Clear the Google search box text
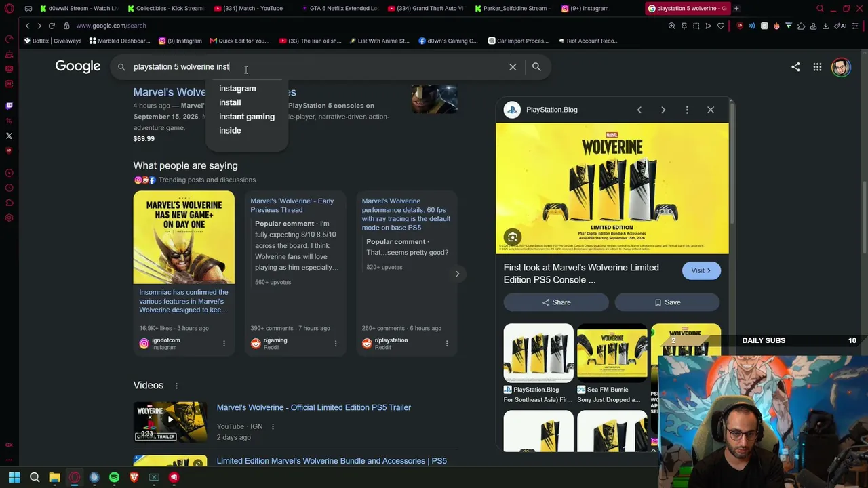868x488 pixels. tap(513, 66)
